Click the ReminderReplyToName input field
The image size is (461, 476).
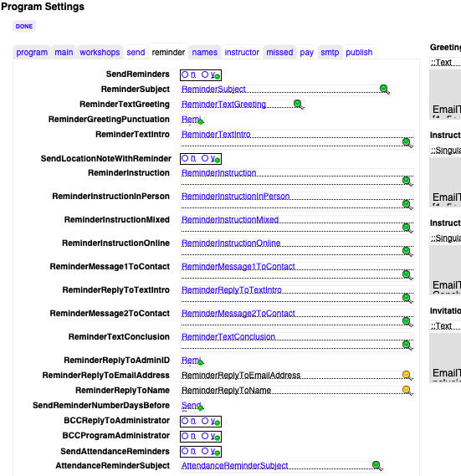click(297, 391)
